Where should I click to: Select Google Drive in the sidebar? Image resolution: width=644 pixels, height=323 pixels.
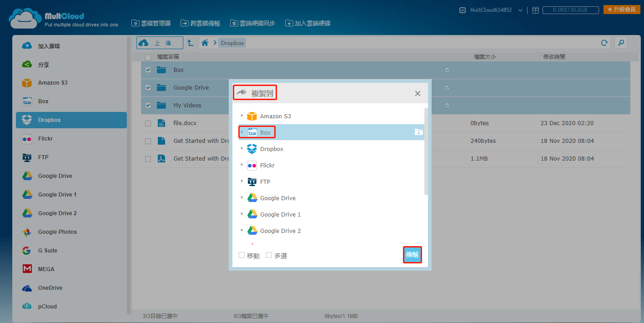(71, 176)
